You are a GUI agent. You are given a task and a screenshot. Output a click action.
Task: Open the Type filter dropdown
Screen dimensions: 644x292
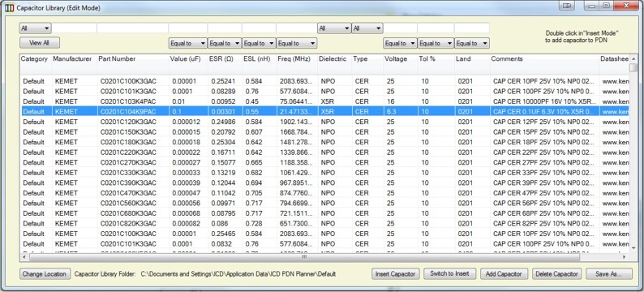coord(367,28)
